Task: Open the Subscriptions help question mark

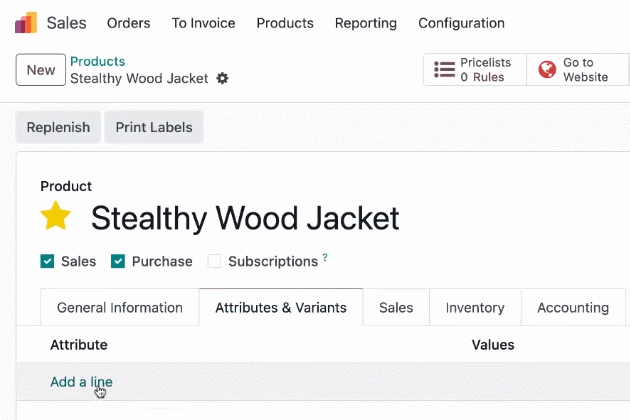Action: 325,257
